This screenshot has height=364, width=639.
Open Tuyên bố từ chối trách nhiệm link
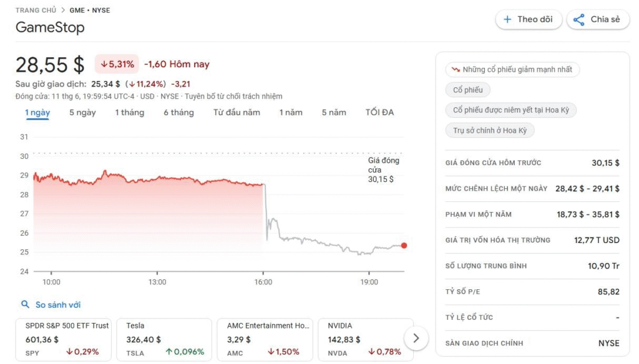coord(233,97)
